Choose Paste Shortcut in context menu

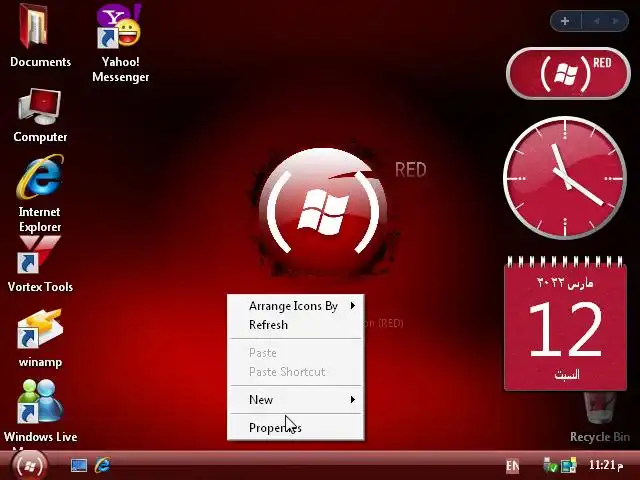(x=296, y=372)
